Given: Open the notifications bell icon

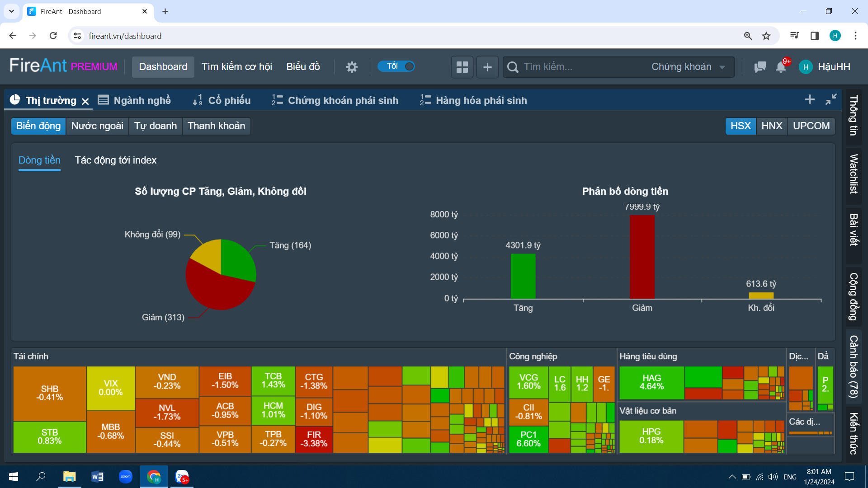Looking at the screenshot, I should click(781, 67).
